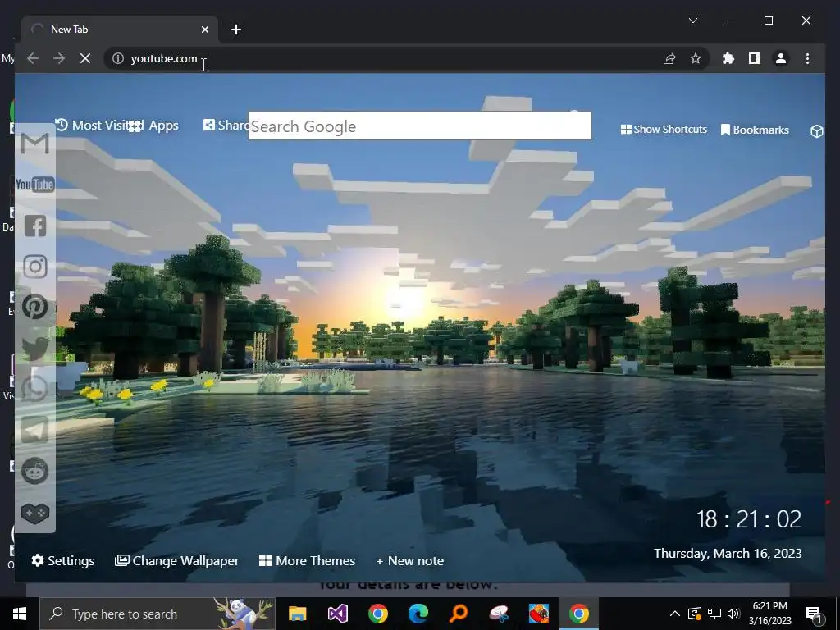Close the New Tab tab
This screenshot has width=840, height=630.
pos(204,30)
